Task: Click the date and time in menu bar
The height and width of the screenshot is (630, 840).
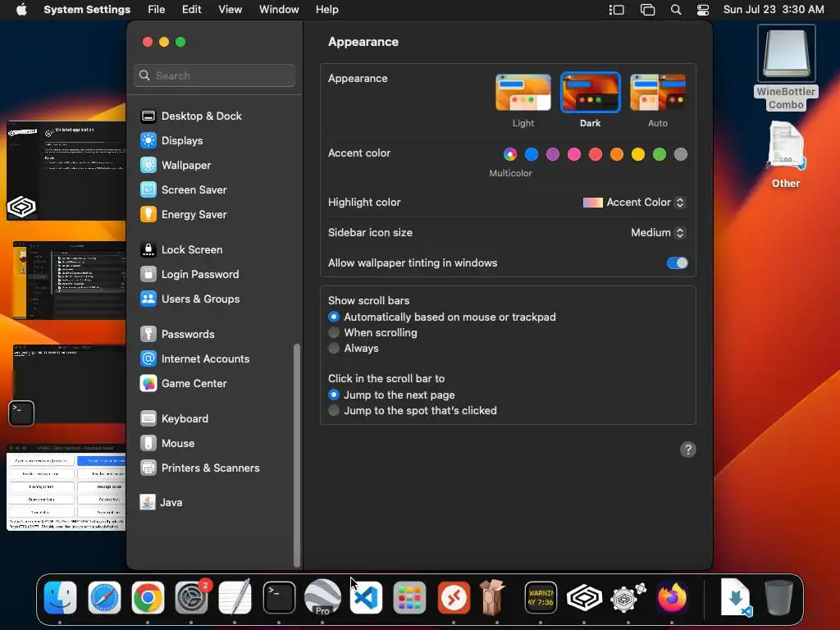Action: (774, 10)
